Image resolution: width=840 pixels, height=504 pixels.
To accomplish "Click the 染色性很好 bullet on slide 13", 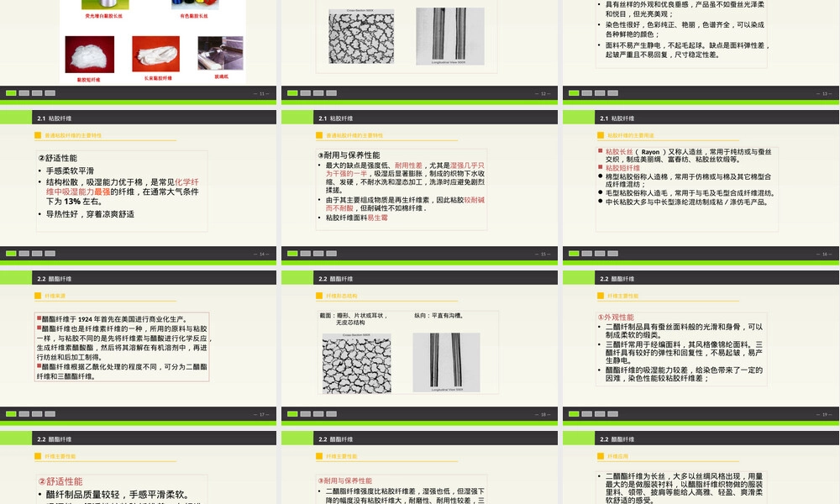I will (x=685, y=29).
